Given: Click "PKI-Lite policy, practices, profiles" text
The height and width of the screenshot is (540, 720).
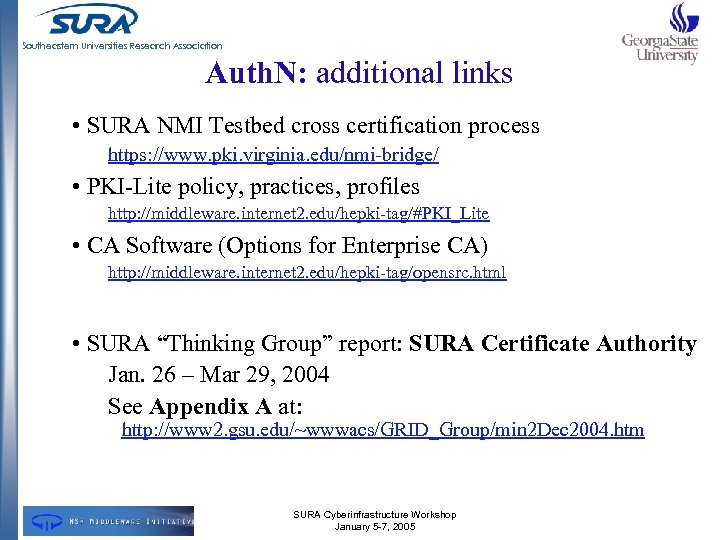Looking at the screenshot, I should pyautogui.click(x=253, y=187).
